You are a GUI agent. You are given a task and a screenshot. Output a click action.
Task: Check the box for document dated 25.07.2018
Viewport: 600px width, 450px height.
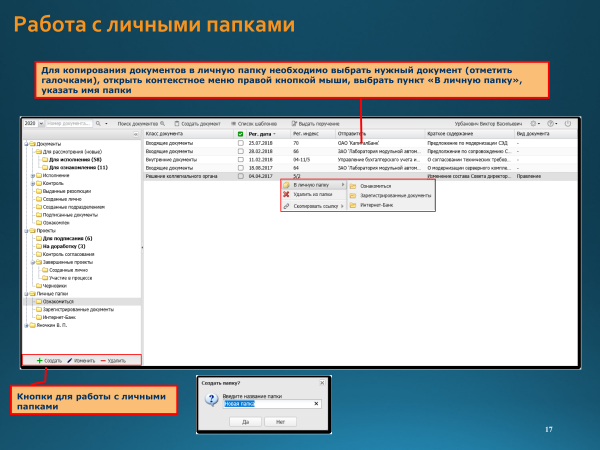(x=240, y=143)
